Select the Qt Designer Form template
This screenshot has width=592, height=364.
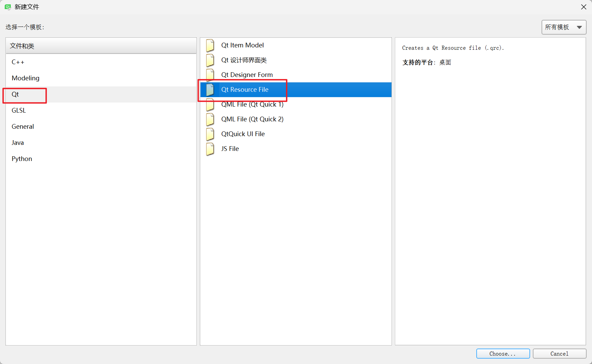click(x=296, y=75)
